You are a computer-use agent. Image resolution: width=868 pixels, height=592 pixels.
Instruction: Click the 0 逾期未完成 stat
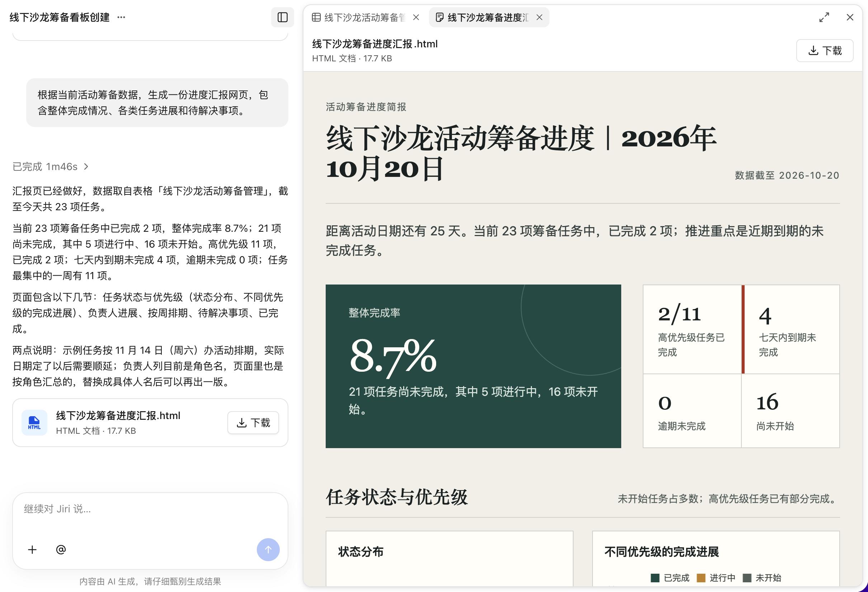pos(692,410)
